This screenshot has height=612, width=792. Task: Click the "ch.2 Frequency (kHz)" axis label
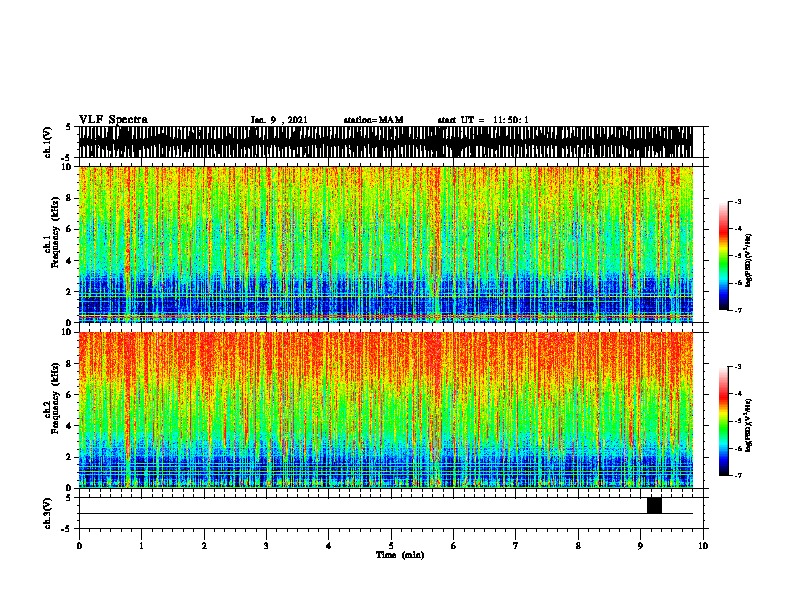point(51,398)
